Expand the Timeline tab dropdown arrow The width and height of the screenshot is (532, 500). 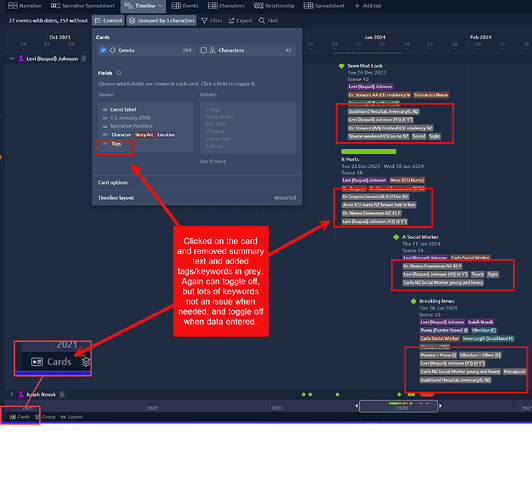(160, 6)
